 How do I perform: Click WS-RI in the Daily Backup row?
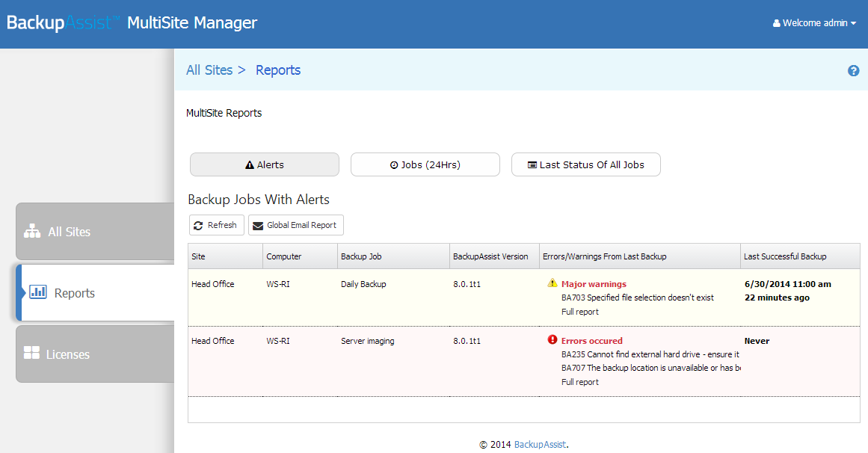click(278, 284)
